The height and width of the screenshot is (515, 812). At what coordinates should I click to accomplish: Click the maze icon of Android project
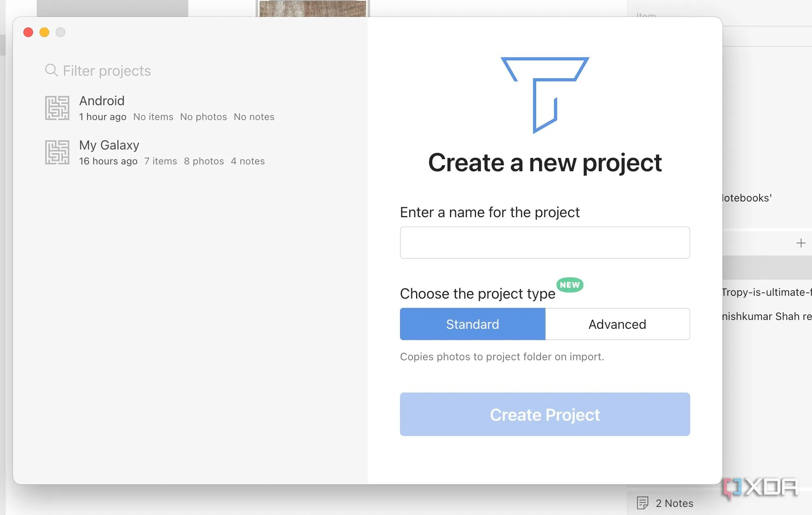click(57, 108)
